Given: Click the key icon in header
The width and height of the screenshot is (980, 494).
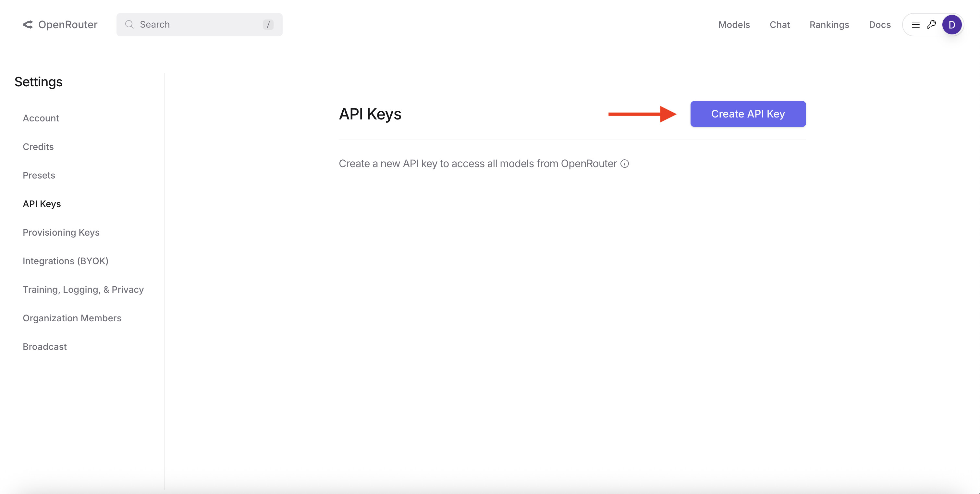Looking at the screenshot, I should (931, 25).
